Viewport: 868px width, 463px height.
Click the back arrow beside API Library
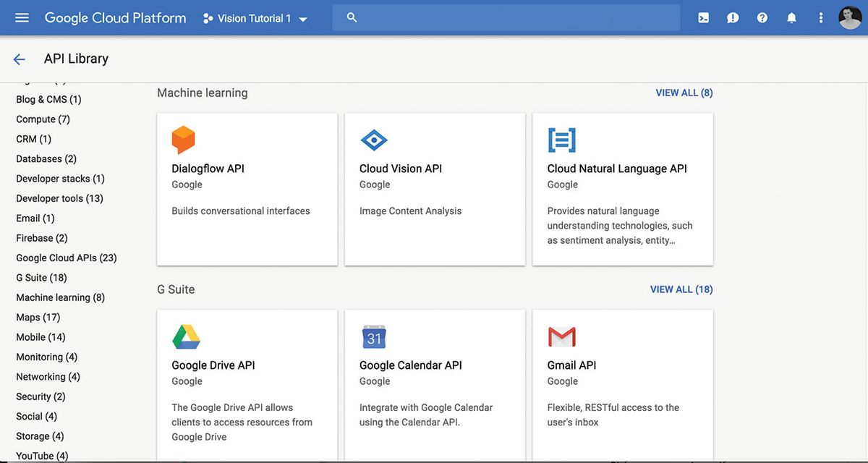point(19,59)
